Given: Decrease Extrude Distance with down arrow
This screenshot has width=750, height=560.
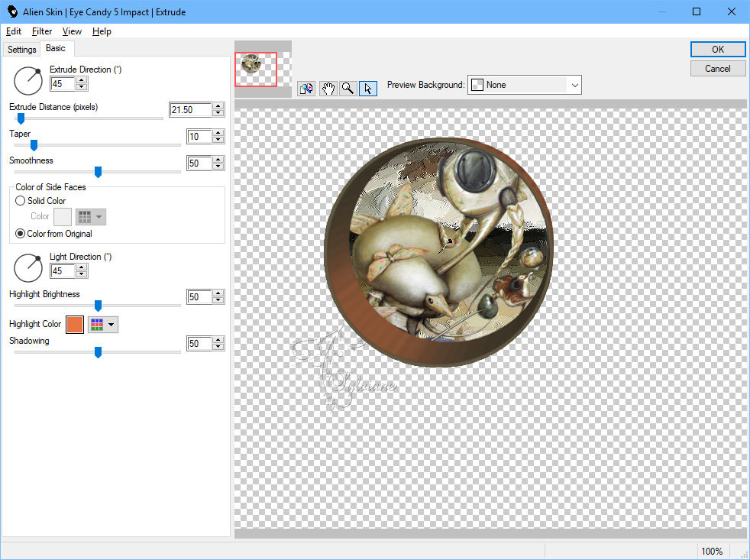Looking at the screenshot, I should 218,113.
